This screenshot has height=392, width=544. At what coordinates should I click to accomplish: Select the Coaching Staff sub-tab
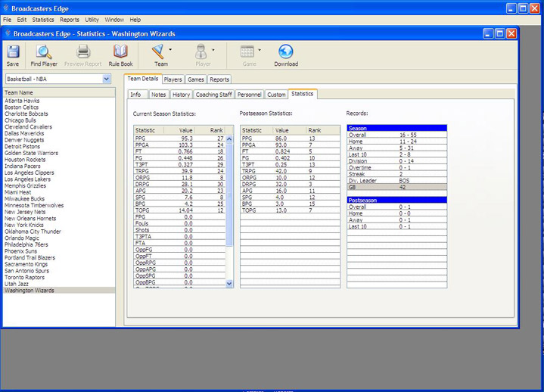click(213, 95)
